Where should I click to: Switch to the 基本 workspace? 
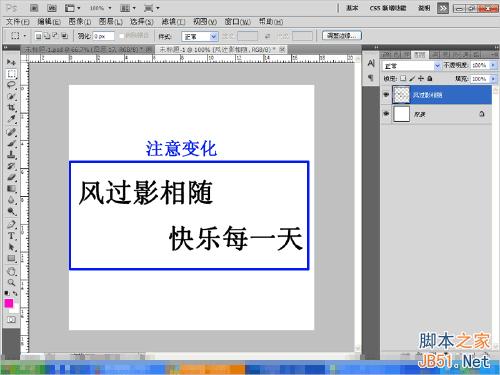pyautogui.click(x=352, y=8)
